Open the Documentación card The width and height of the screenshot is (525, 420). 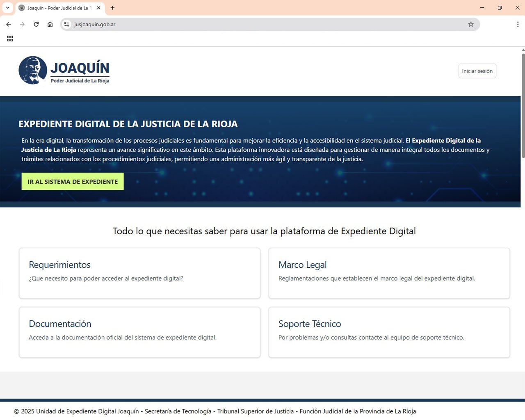[x=139, y=332]
